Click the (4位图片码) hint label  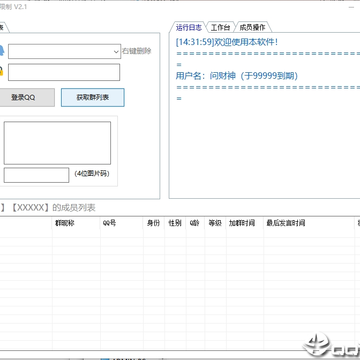(92, 174)
